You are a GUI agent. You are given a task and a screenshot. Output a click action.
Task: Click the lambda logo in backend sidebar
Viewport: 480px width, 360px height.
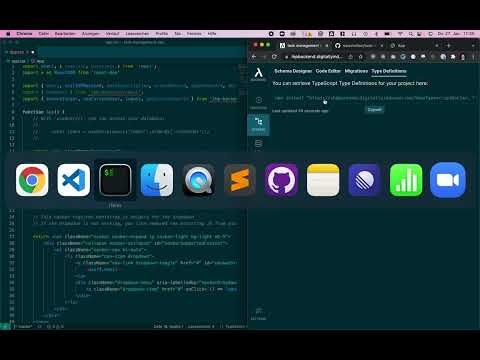(258, 73)
